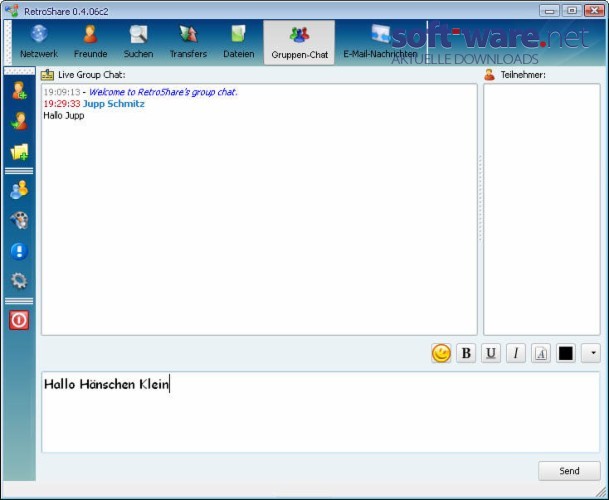Image resolution: width=609 pixels, height=500 pixels.
Task: Open the font chooser icon
Action: pyautogui.click(x=541, y=353)
